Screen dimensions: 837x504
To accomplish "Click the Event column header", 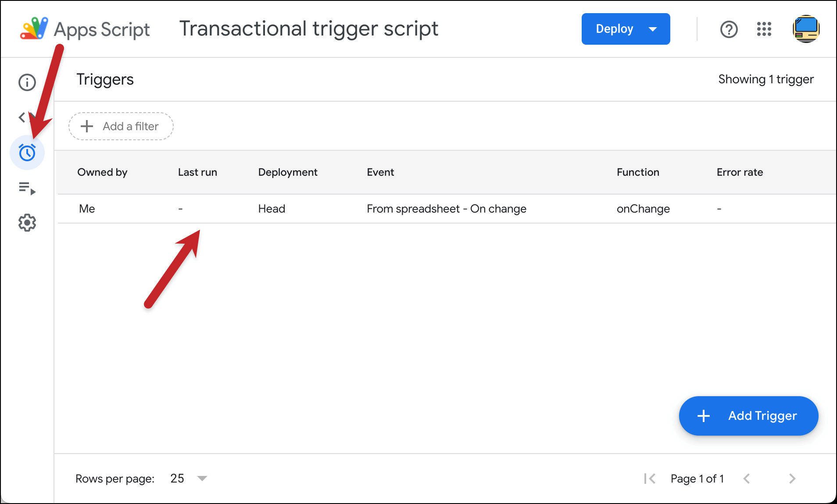I will coord(380,172).
